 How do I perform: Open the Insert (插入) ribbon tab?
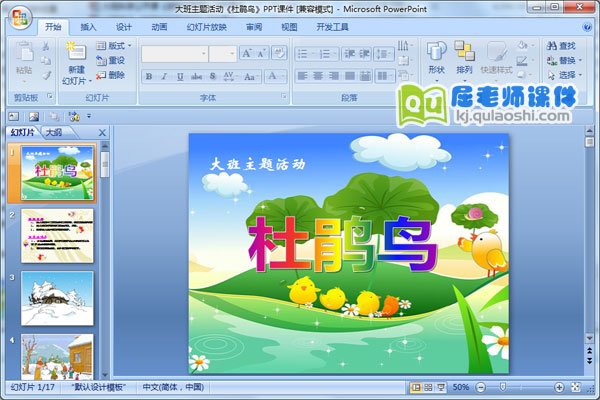click(89, 27)
